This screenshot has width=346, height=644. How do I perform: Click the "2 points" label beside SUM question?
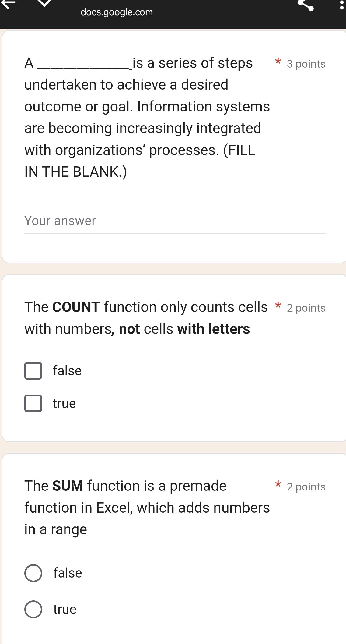tap(306, 487)
